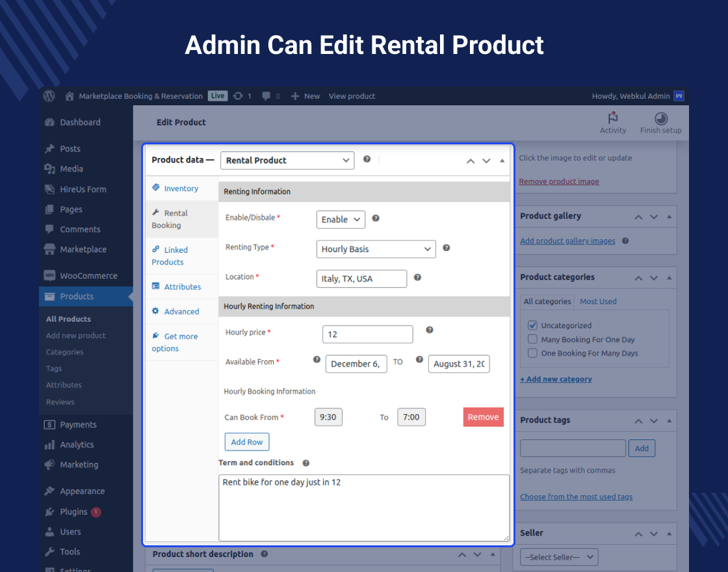This screenshot has width=728, height=572.
Task: Click inside the Product tags field
Action: pos(572,448)
